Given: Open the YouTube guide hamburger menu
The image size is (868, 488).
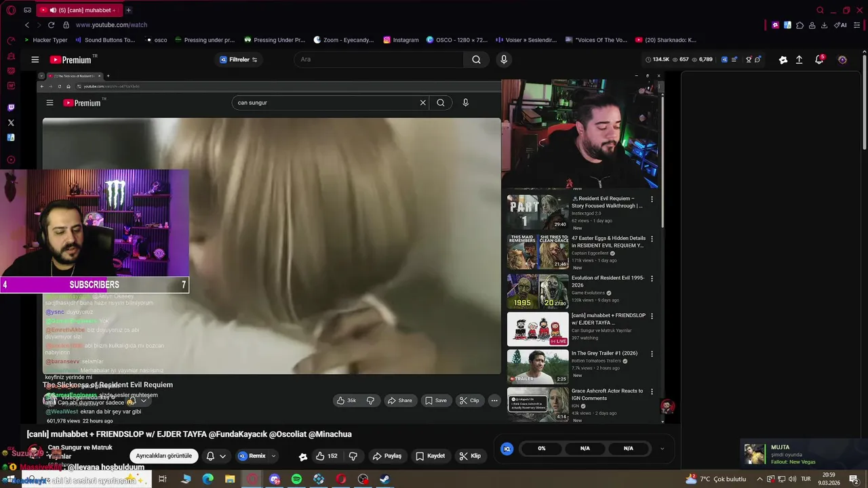Looking at the screenshot, I should click(x=35, y=60).
